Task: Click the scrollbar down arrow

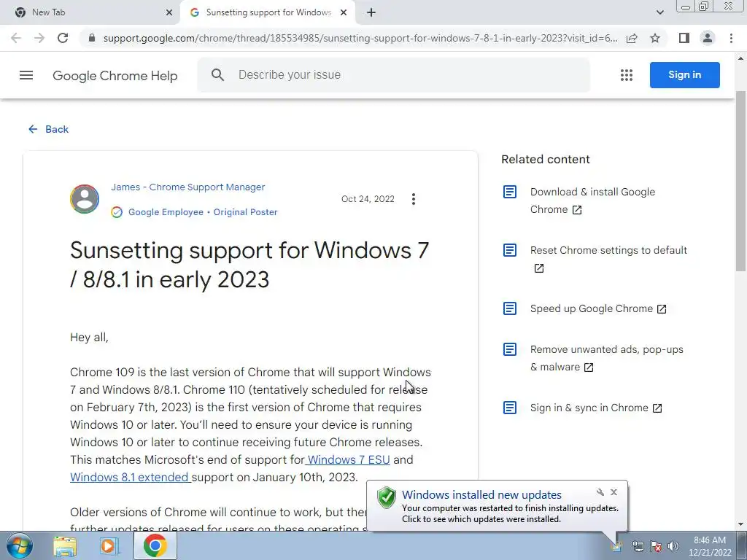Action: (741, 524)
